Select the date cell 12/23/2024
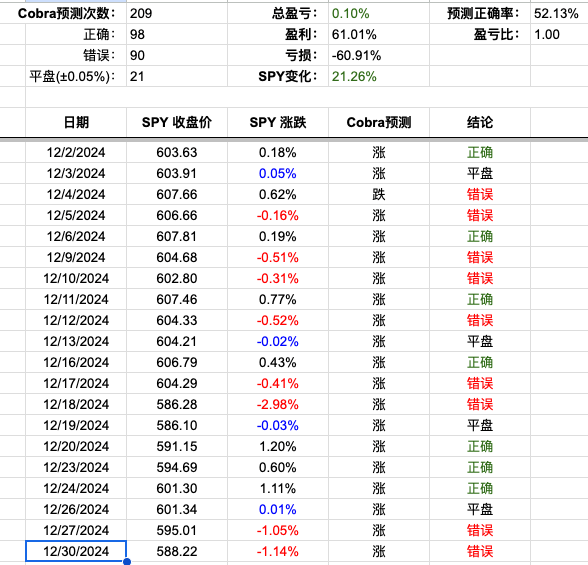 76,467
